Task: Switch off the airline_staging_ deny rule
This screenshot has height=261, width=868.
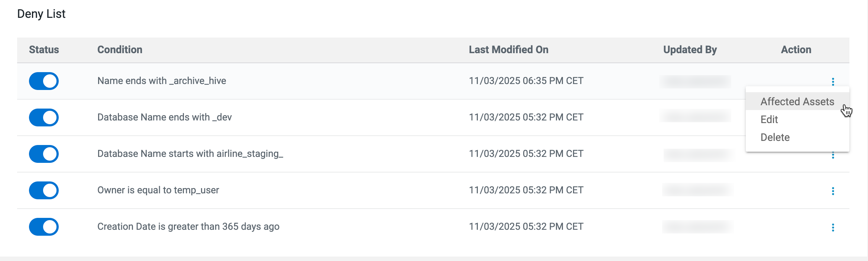Action: point(44,154)
